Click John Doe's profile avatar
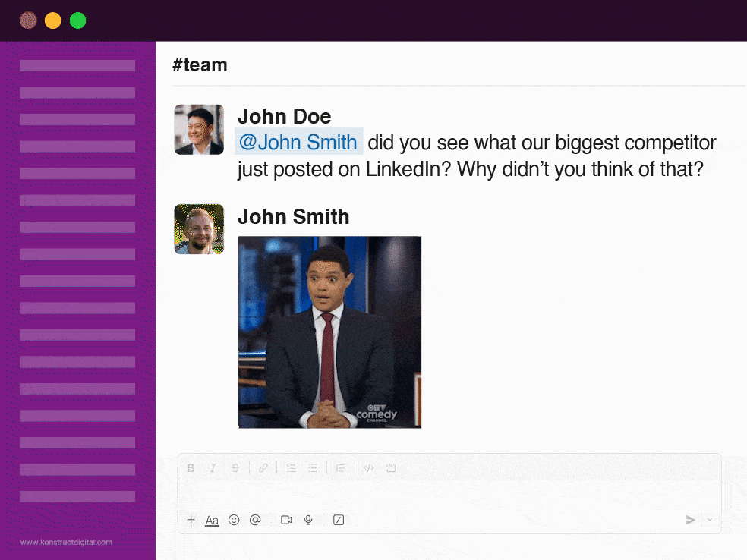 [199, 130]
